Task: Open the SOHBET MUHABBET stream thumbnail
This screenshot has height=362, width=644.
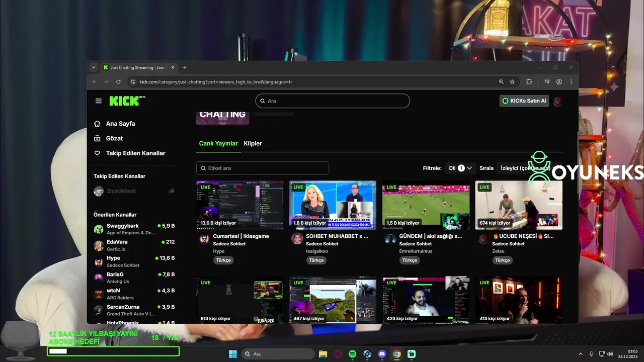Action: point(333,205)
